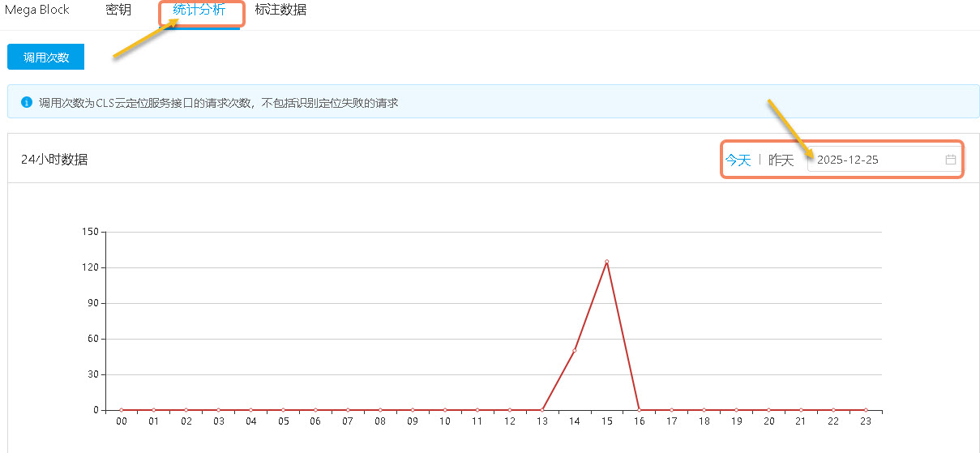
Task: Click the date field showing 2025-12-25
Action: coord(884,160)
